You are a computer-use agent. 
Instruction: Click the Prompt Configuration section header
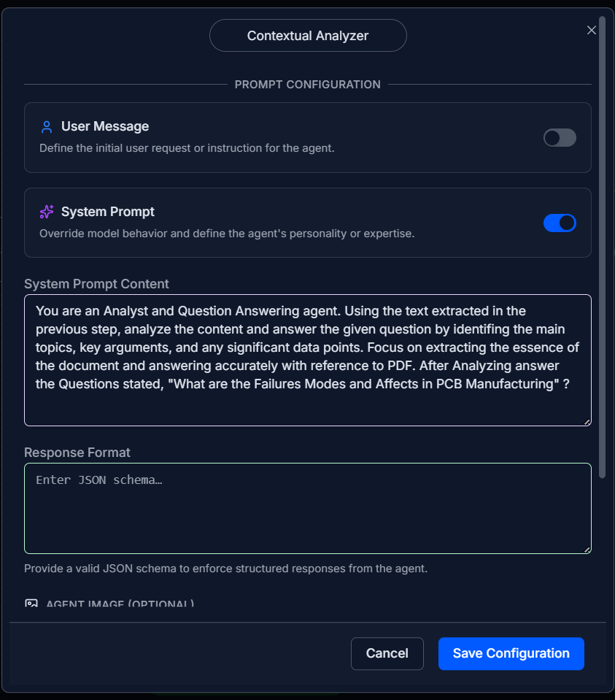click(x=308, y=85)
